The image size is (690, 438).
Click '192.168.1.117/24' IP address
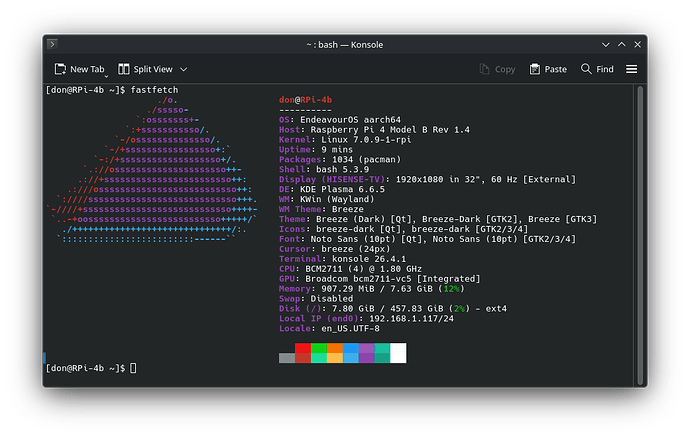tap(411, 319)
